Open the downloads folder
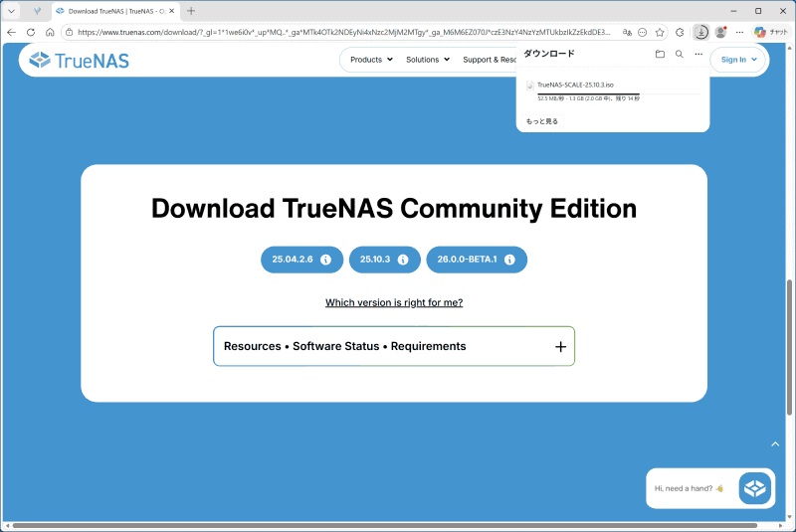 (x=660, y=54)
